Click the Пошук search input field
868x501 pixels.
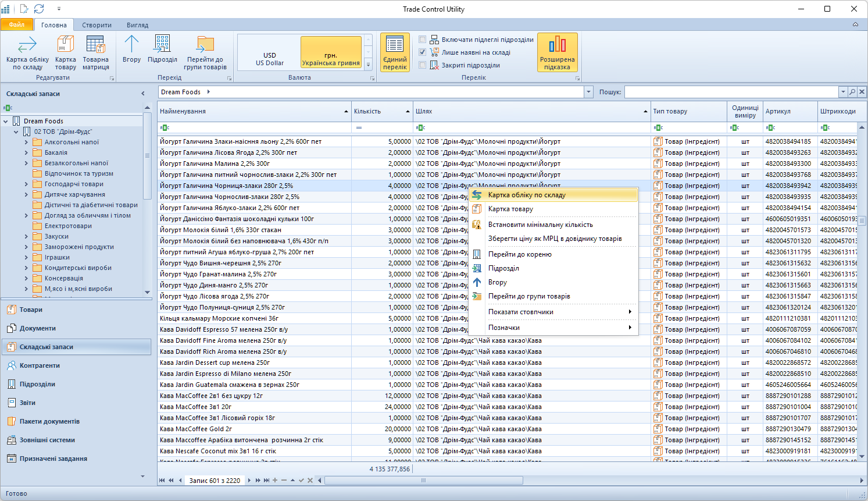(731, 92)
